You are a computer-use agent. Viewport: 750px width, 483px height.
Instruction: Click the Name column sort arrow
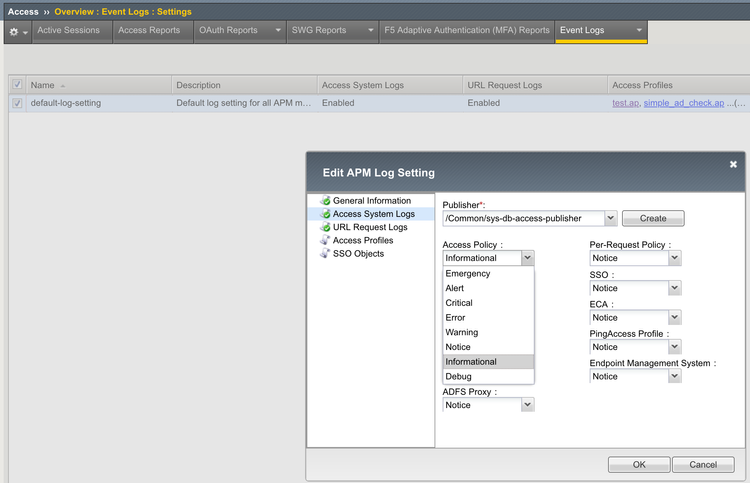[x=63, y=86]
